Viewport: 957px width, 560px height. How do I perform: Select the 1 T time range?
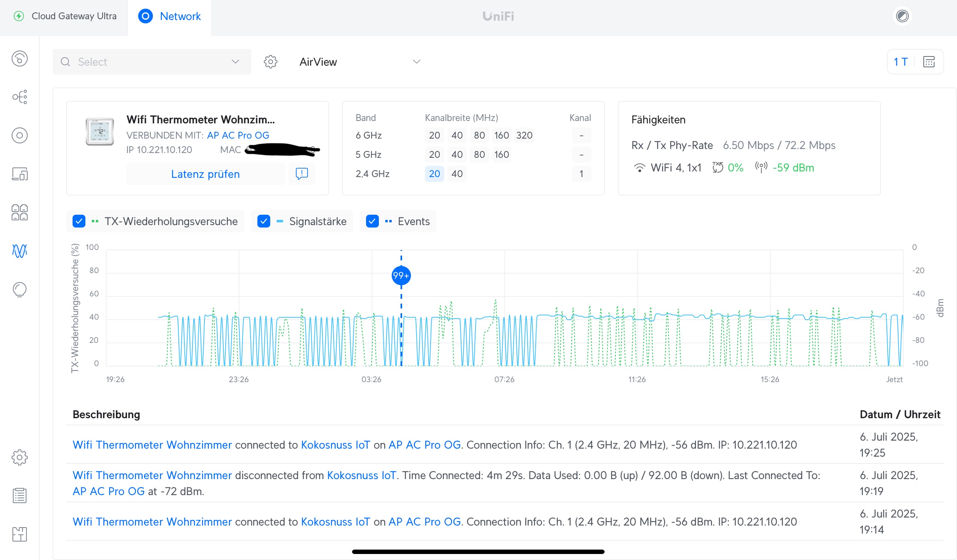pos(900,62)
